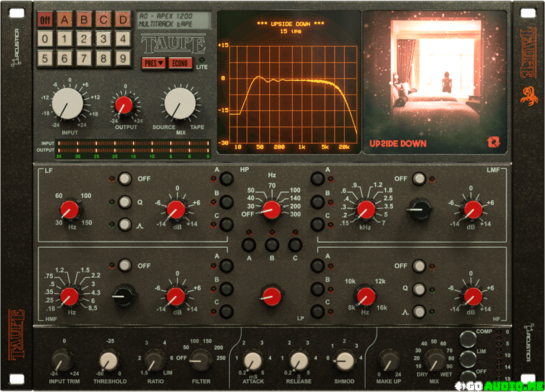
Task: Select tape number 7 on the keypad
Action: [84, 59]
